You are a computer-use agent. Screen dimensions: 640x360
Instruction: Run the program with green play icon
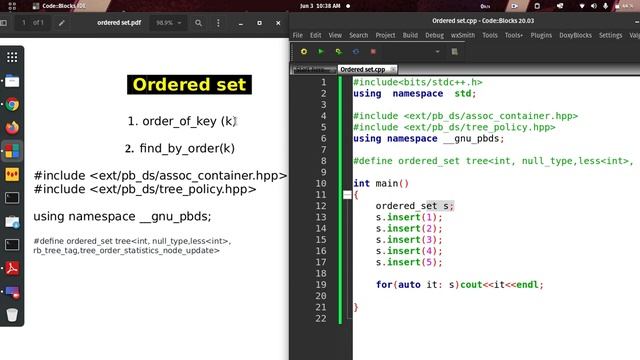click(x=321, y=51)
